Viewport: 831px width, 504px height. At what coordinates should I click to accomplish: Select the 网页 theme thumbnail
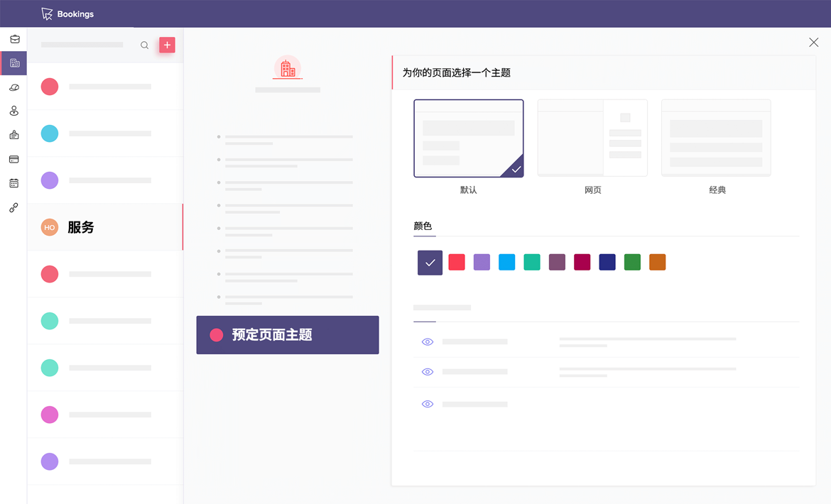click(592, 138)
